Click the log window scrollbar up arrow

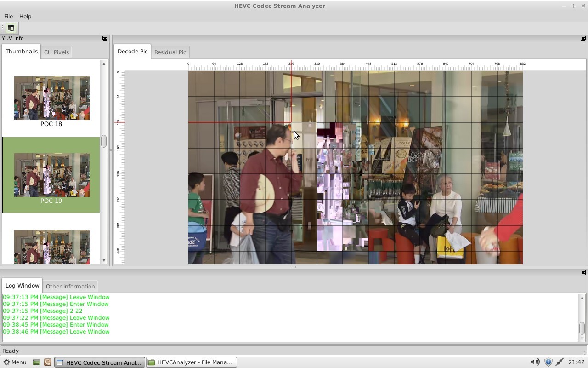pyautogui.click(x=582, y=298)
